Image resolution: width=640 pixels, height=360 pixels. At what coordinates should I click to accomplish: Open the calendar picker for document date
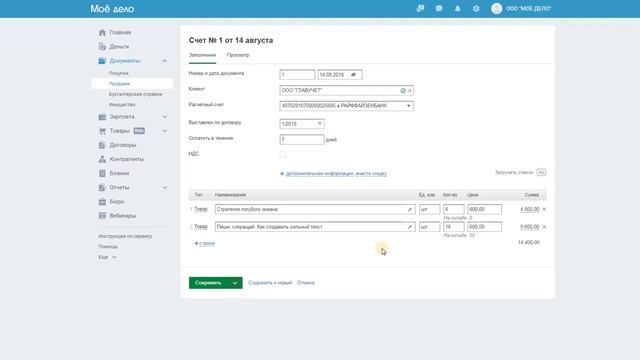pos(353,75)
